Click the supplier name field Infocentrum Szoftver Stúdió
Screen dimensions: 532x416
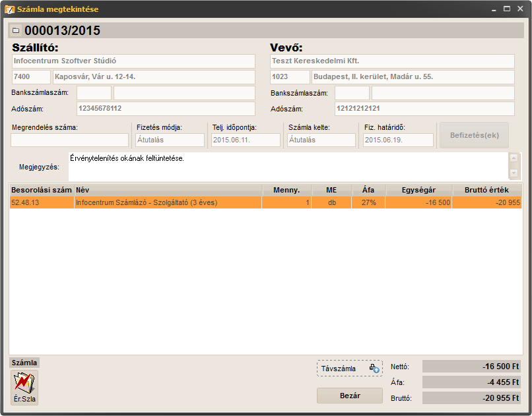click(133, 61)
